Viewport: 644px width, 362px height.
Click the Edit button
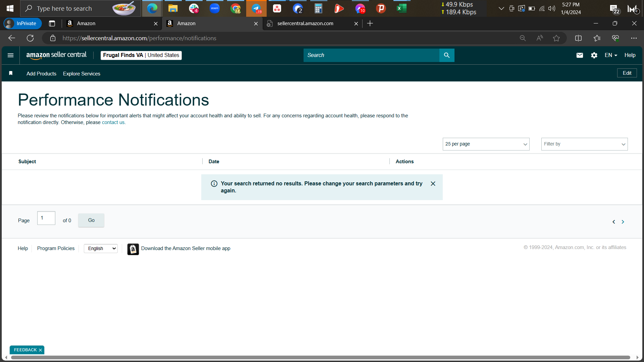click(627, 73)
